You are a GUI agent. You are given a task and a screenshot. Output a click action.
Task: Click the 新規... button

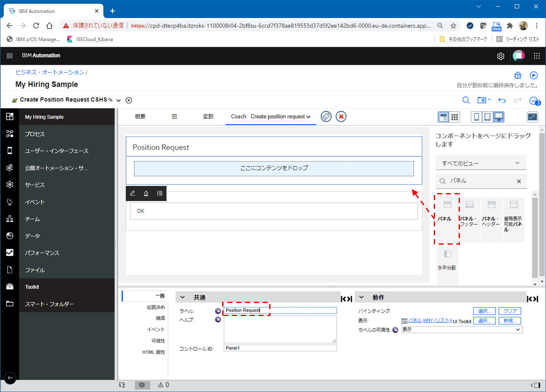pos(510,321)
